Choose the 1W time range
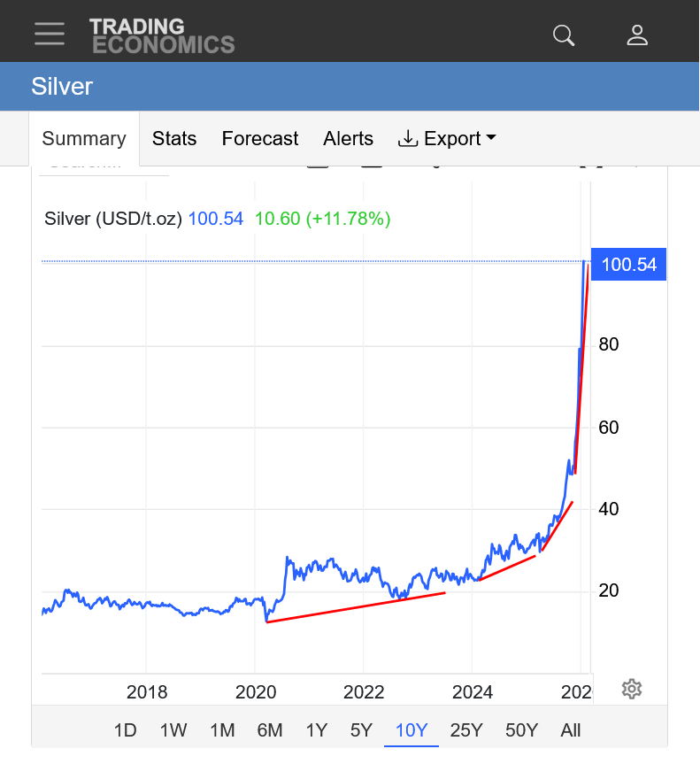The height and width of the screenshot is (764, 700). (173, 730)
